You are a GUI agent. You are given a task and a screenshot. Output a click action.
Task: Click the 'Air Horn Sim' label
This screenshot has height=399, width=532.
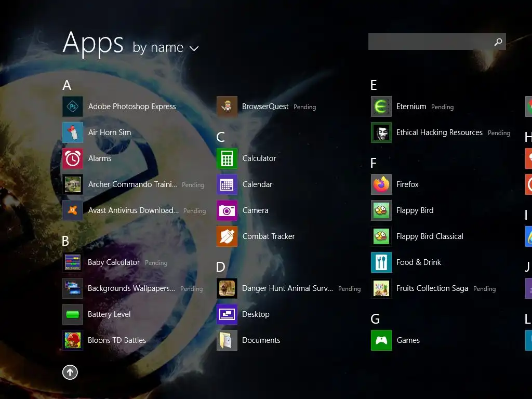coord(110,132)
